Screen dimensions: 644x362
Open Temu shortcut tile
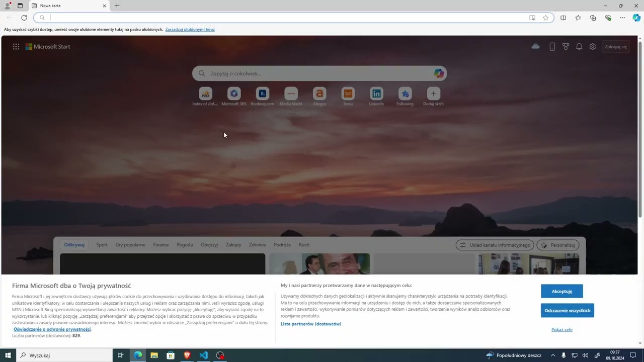click(348, 97)
